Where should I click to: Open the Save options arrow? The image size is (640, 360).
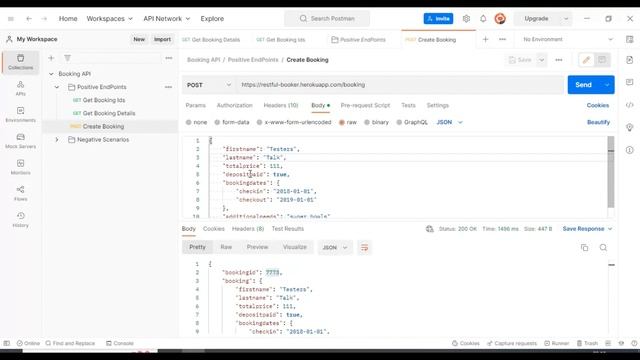(x=541, y=60)
